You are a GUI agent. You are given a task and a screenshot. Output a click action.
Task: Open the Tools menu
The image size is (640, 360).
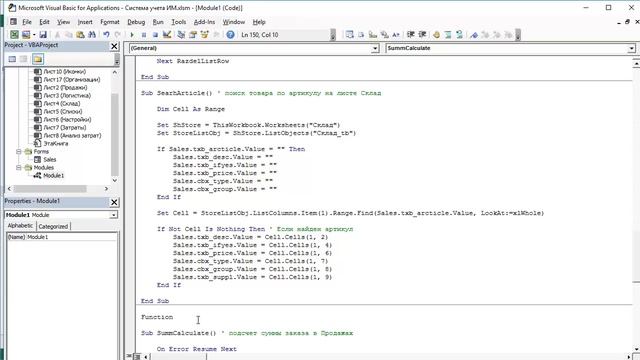[178, 22]
